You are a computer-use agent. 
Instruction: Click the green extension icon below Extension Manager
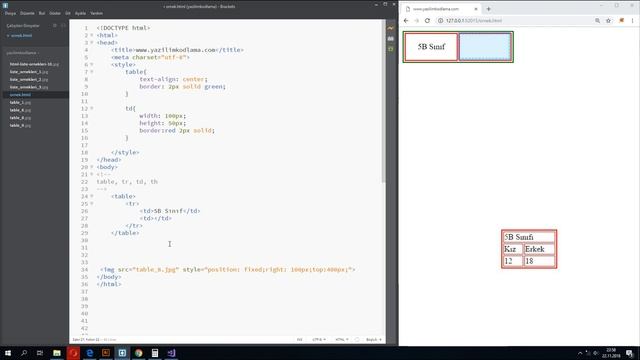(x=391, y=49)
